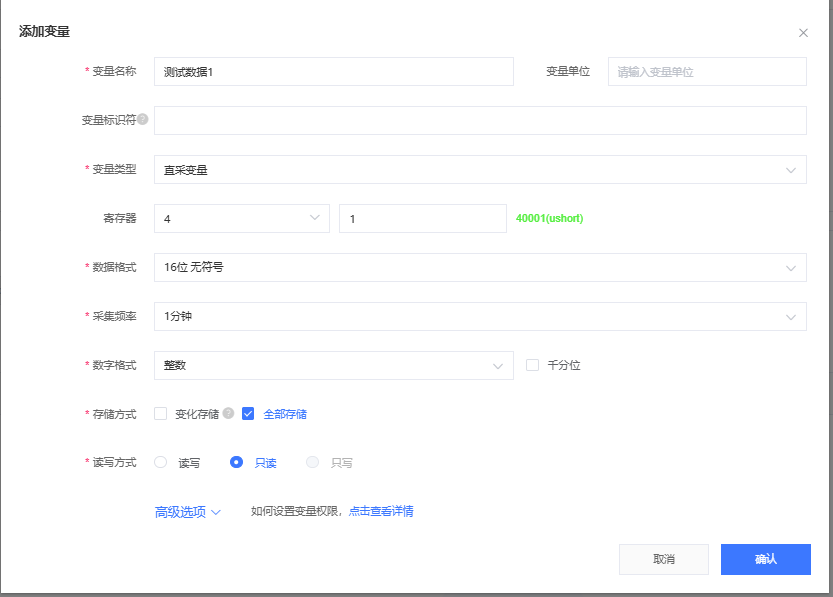
Task: Open the 采集频率 dropdown showing 1分钟
Action: [480, 317]
